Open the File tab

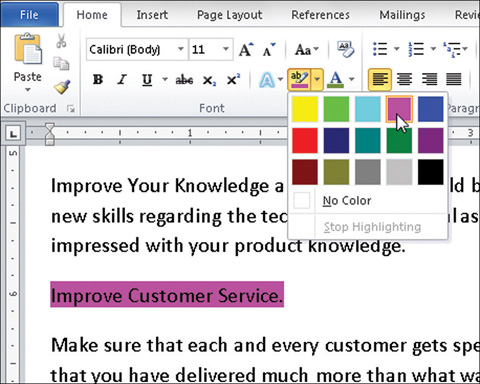(x=29, y=15)
